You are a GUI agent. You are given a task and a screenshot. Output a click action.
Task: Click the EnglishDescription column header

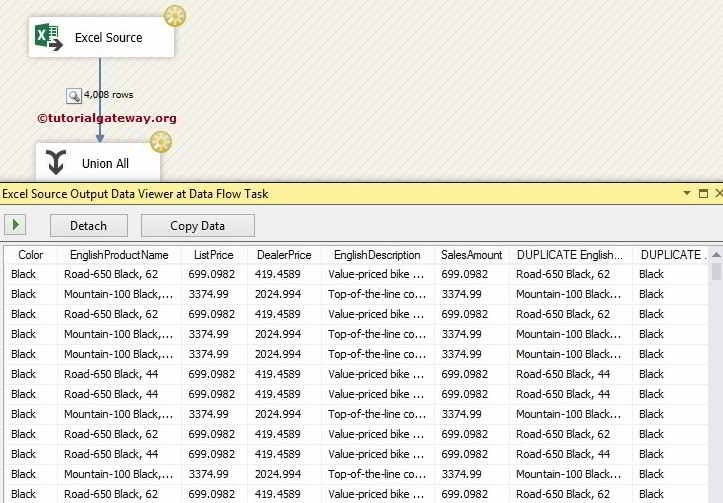coord(377,255)
